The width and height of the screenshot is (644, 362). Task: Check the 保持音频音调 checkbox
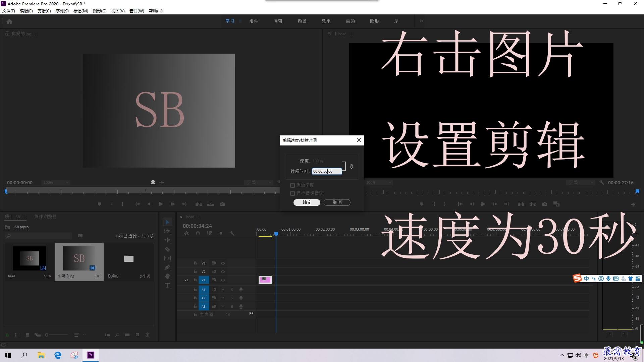[x=292, y=193]
